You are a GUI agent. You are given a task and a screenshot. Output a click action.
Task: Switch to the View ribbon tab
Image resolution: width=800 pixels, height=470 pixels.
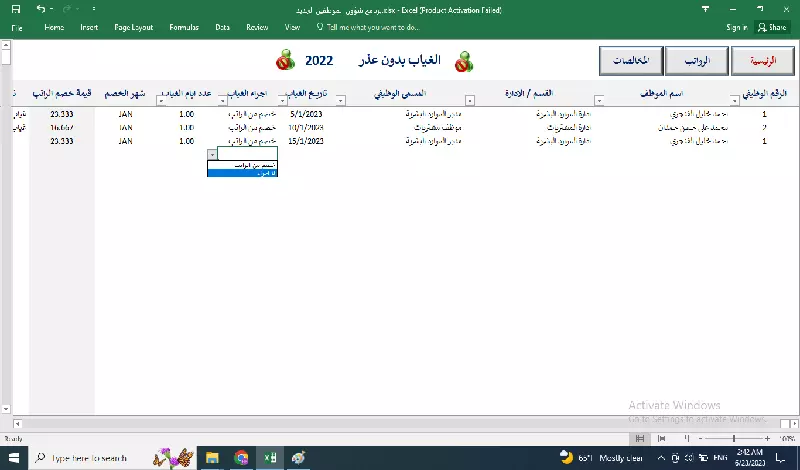[292, 27]
